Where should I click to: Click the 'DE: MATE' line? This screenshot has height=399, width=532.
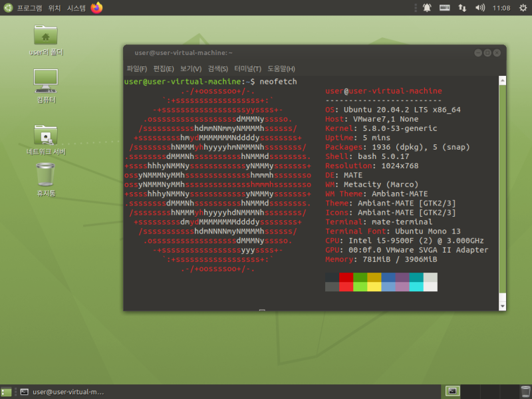click(344, 176)
